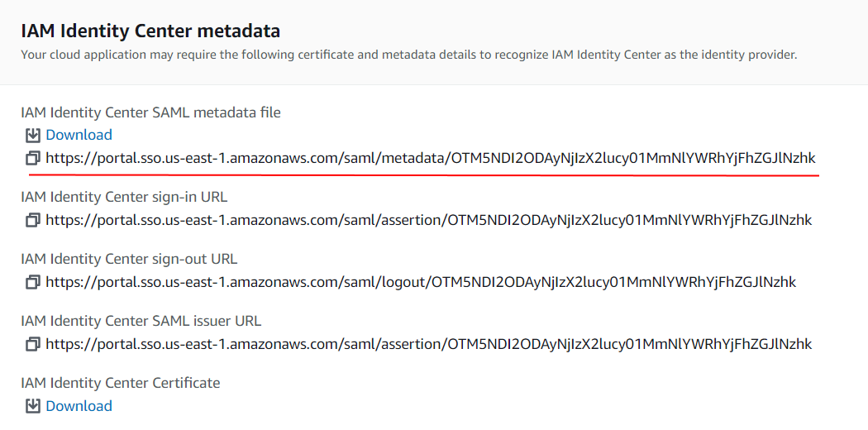Select the underlined saml/metadata URL text
868x430 pixels.
point(430,158)
